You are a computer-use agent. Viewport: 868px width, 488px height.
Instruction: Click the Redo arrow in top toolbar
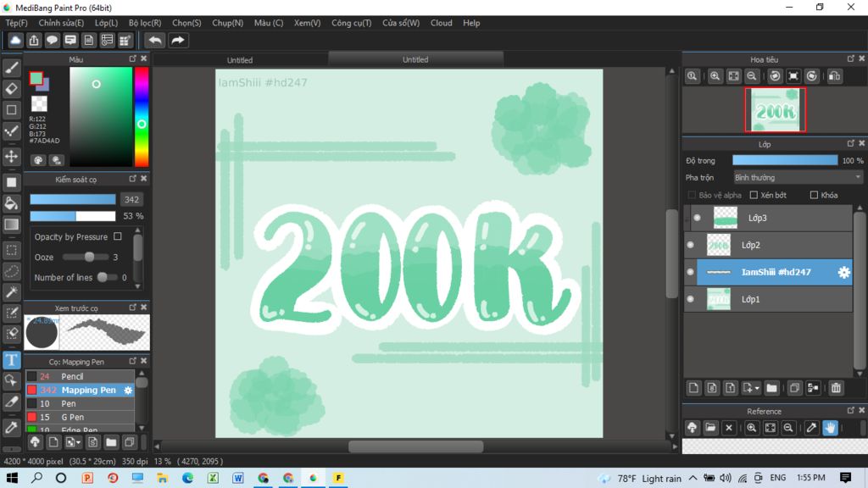[x=178, y=40]
